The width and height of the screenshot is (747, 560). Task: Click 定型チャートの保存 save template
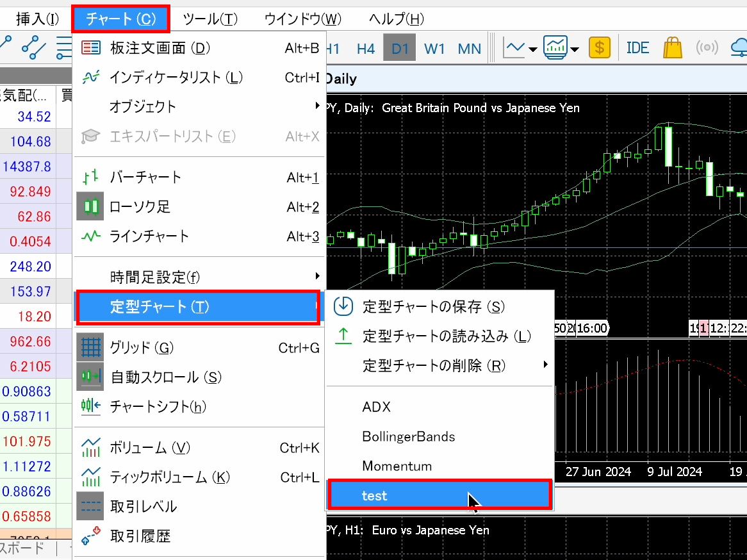(x=434, y=307)
